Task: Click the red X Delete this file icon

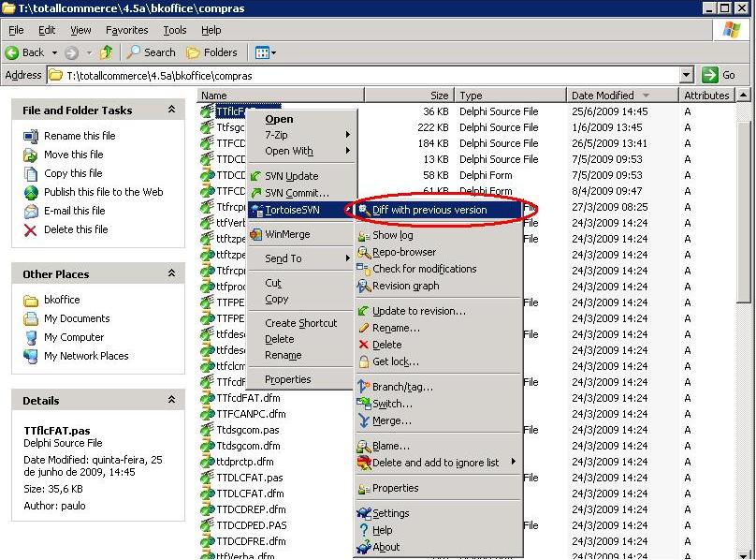Action: 30,230
